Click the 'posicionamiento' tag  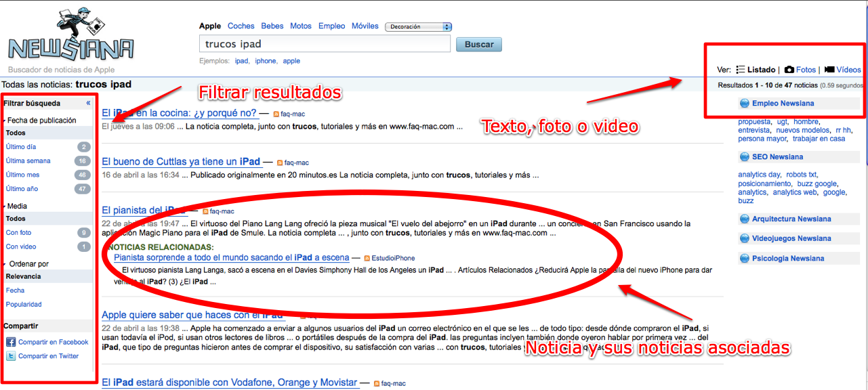(764, 183)
